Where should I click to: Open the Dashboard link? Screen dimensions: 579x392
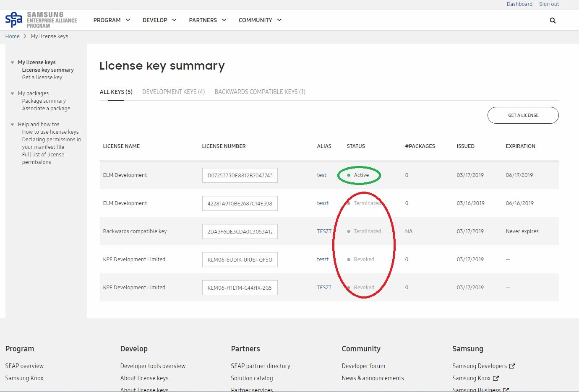tap(519, 4)
